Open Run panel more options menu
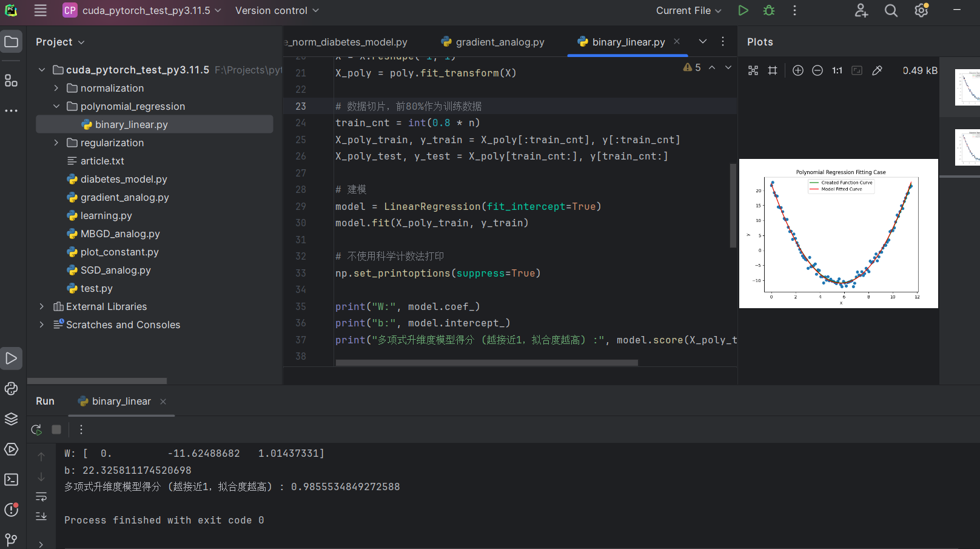Image resolution: width=980 pixels, height=549 pixels. [81, 429]
